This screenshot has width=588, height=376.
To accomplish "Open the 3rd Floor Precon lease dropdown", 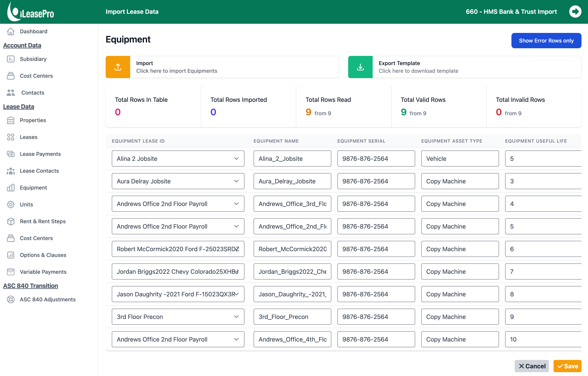I will pyautogui.click(x=178, y=317).
